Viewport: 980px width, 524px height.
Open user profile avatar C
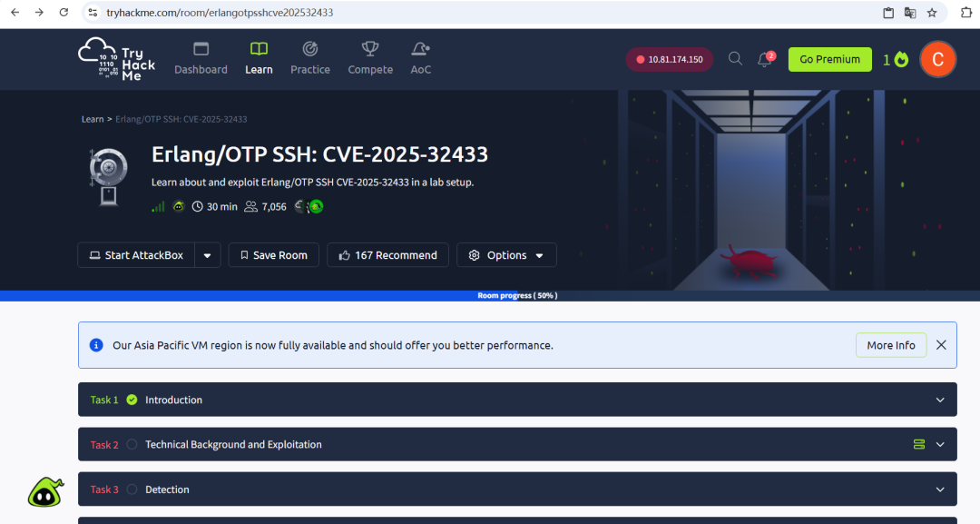[x=937, y=59]
